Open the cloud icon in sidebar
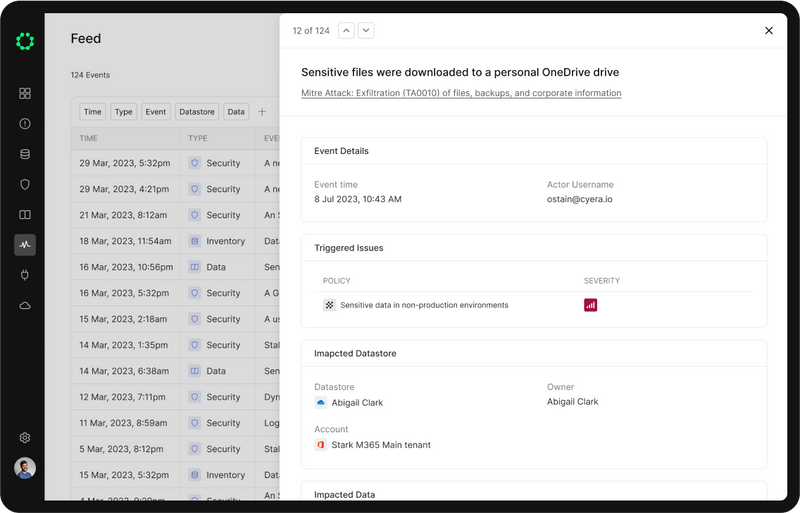The width and height of the screenshot is (800, 513). pyautogui.click(x=25, y=305)
